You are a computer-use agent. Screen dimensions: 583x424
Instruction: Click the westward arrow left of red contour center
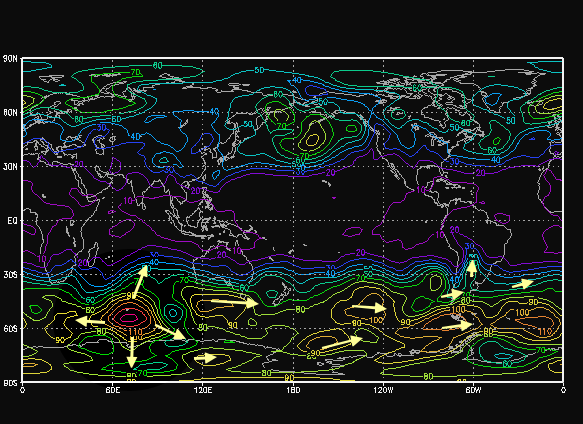(90, 321)
